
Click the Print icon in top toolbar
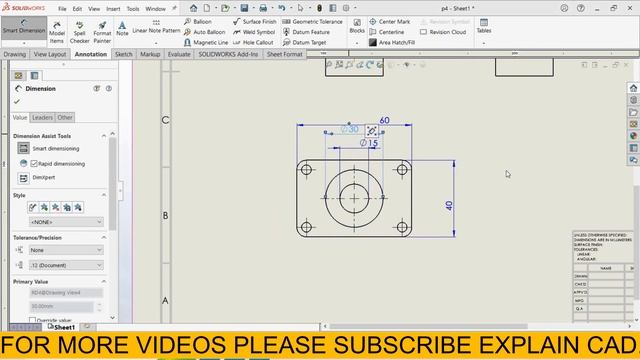[263, 8]
